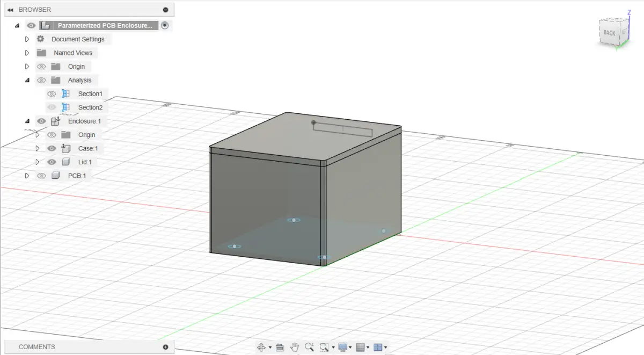This screenshot has height=355, width=644.
Task: Expand the Document Settings node
Action: [27, 39]
